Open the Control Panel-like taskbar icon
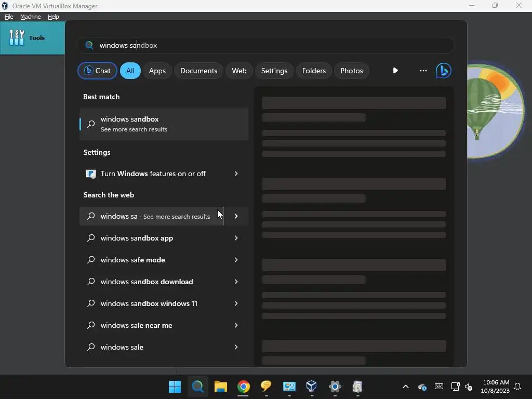 (289, 387)
